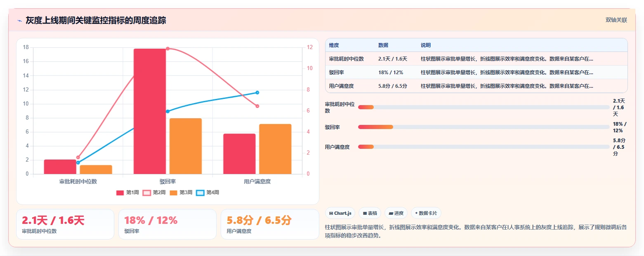Click the blue line end point at 用户满意度
The height and width of the screenshot is (256, 644).
tap(257, 92)
